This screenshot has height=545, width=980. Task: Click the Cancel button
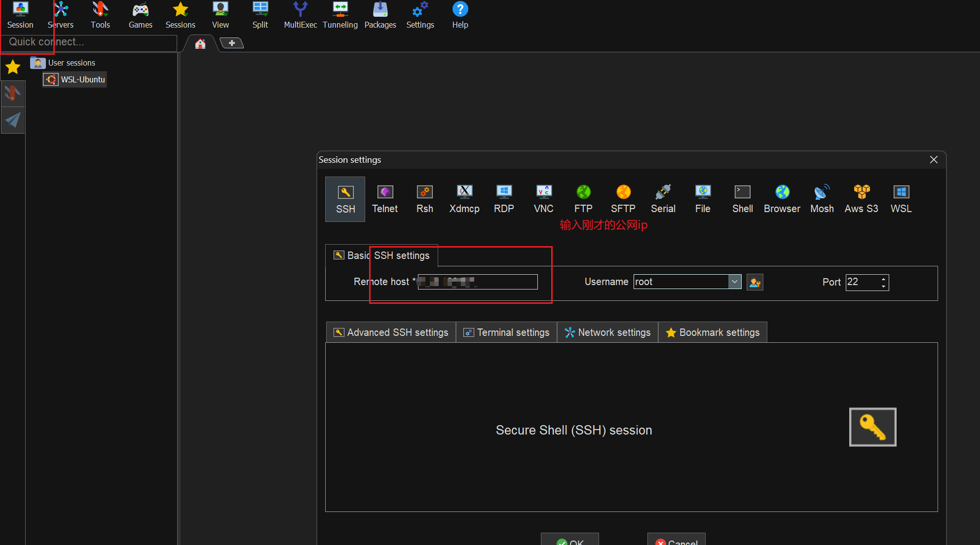click(x=677, y=540)
